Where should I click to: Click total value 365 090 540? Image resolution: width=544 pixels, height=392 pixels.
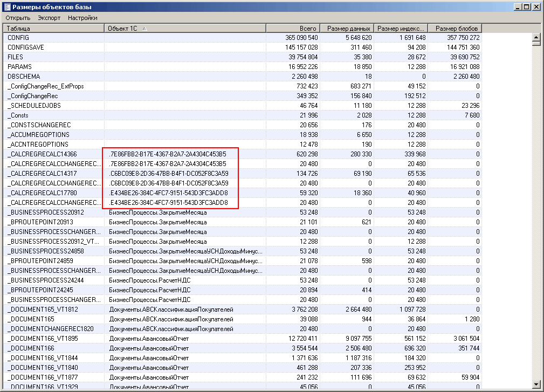click(301, 37)
